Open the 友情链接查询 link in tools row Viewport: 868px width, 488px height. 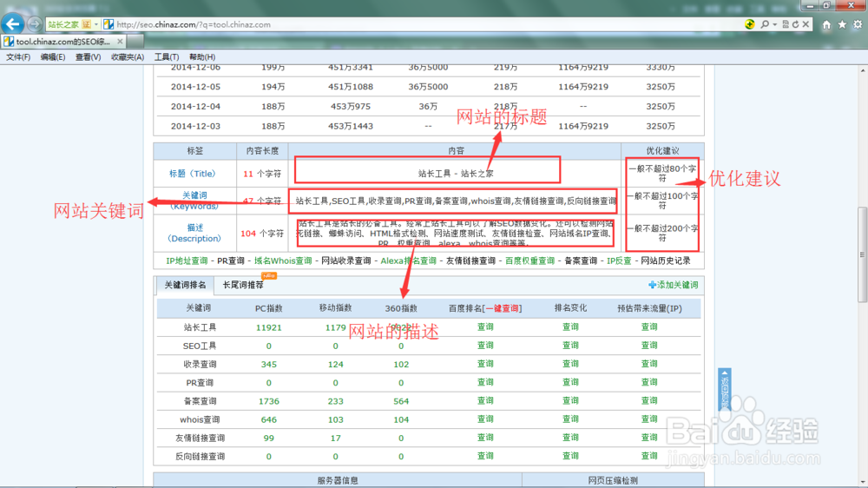pos(470,260)
